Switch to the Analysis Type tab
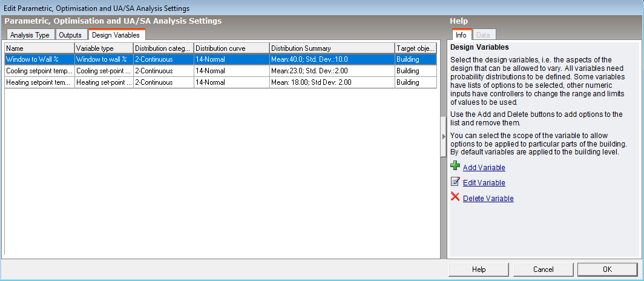The width and height of the screenshot is (644, 281). (30, 35)
